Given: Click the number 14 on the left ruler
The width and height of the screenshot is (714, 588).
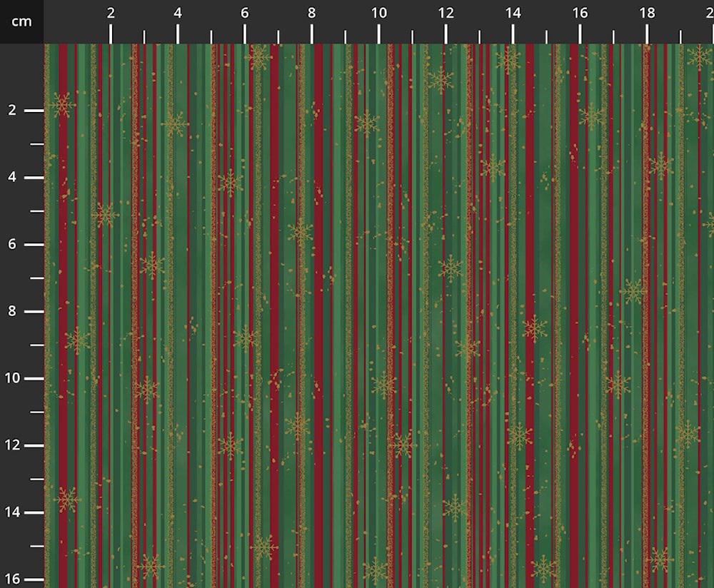Looking at the screenshot, I should click(12, 512).
